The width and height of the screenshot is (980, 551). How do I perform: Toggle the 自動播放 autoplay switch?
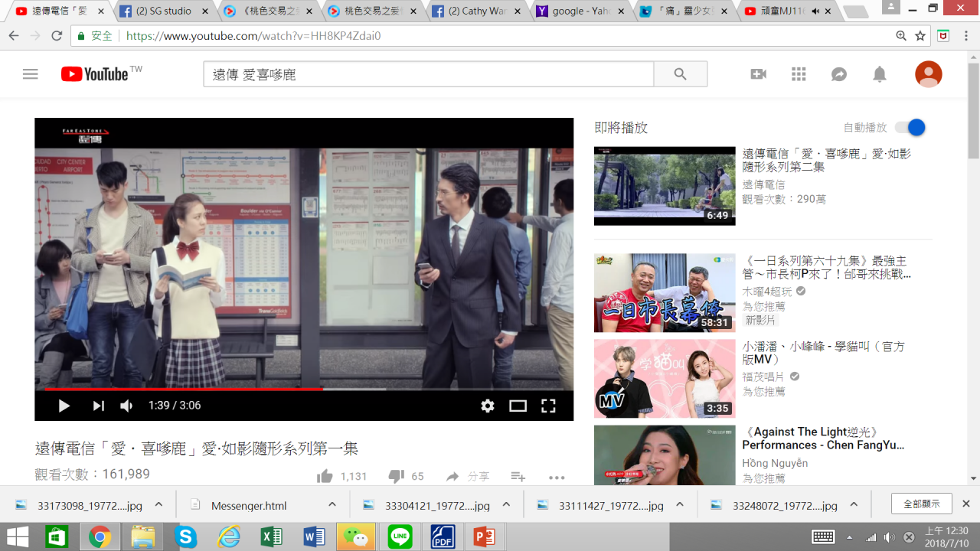tap(910, 128)
